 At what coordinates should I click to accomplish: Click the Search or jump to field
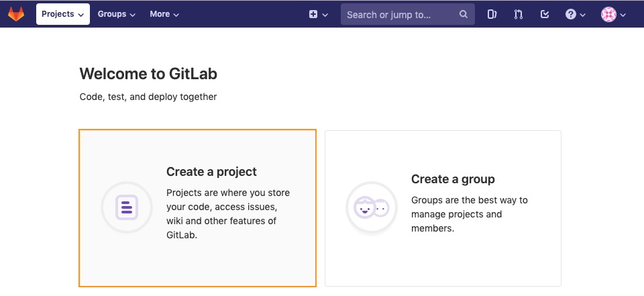[x=407, y=14]
